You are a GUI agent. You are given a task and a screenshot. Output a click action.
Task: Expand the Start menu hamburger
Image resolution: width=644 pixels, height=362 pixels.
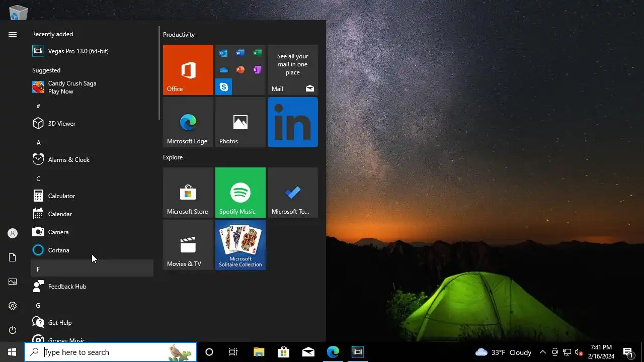[13, 34]
